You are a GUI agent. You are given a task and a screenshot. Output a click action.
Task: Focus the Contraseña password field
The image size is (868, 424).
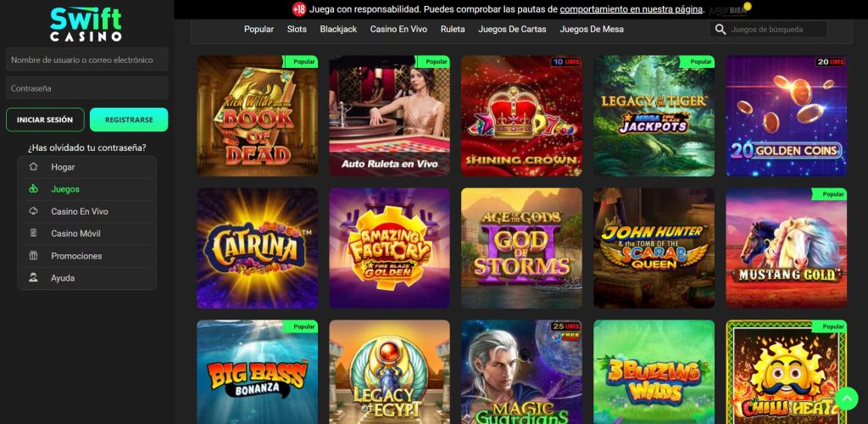(87, 88)
